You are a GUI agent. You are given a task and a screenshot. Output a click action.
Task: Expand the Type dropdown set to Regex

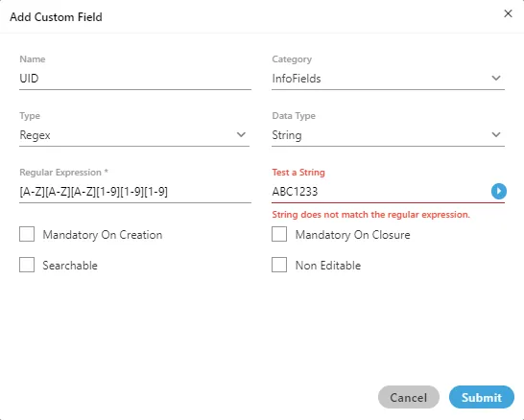(134, 135)
